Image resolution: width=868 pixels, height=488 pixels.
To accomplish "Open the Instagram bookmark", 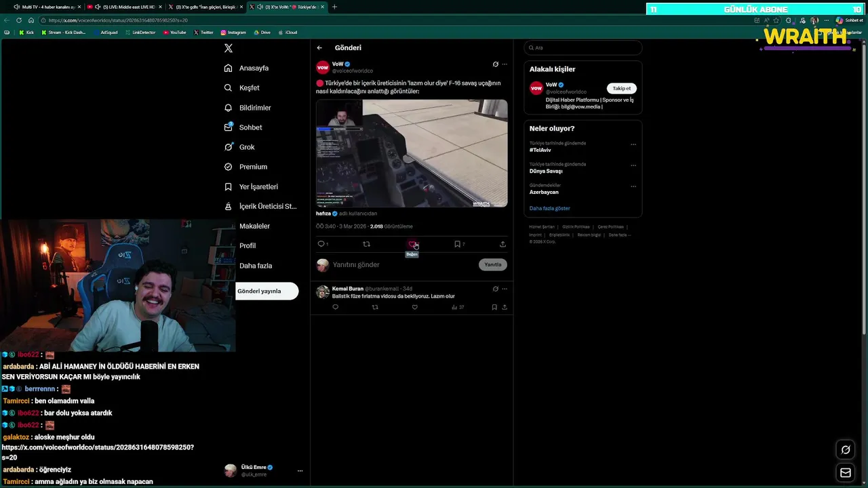I will (x=233, y=33).
